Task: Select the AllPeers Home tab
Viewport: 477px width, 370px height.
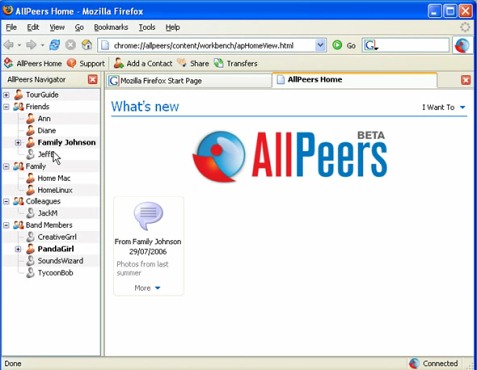Action: coord(355,80)
